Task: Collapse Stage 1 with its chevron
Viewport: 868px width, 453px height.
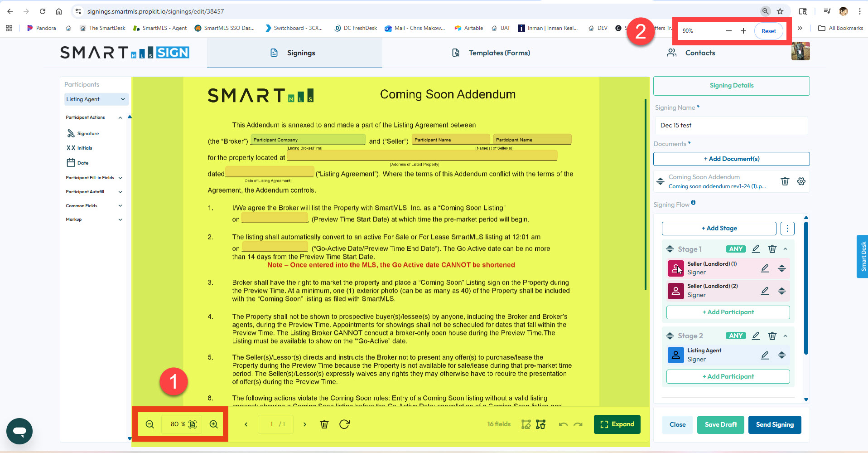Action: click(786, 249)
